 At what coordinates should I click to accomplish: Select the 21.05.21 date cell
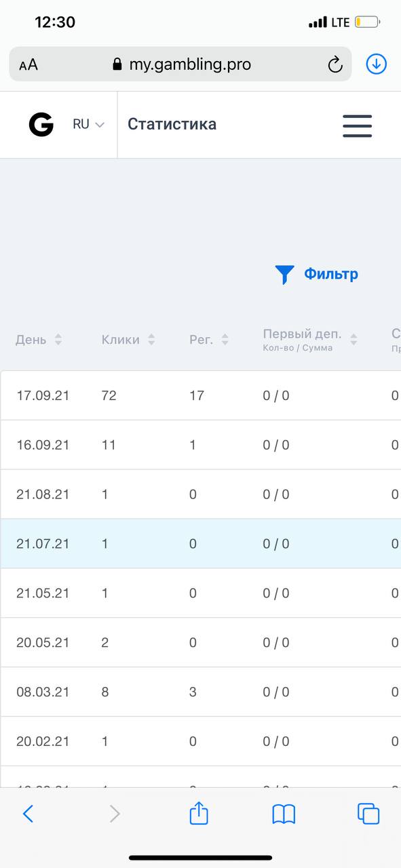coord(43,593)
